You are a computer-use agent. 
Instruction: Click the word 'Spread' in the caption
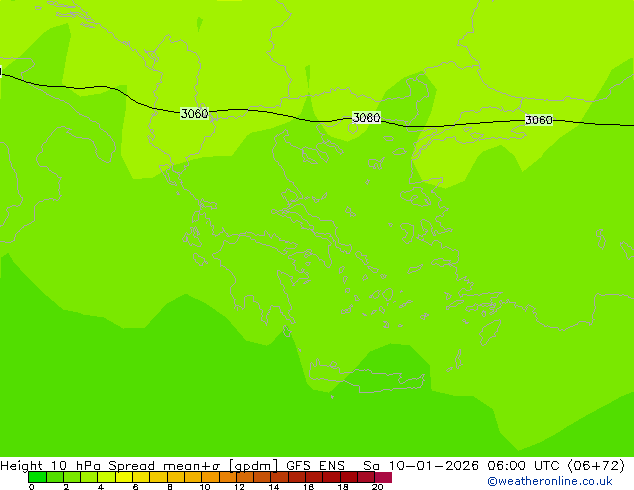[x=131, y=466]
